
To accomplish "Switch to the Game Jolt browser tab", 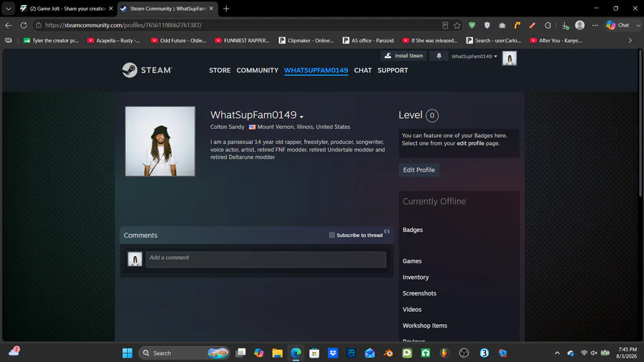I will [68, 9].
